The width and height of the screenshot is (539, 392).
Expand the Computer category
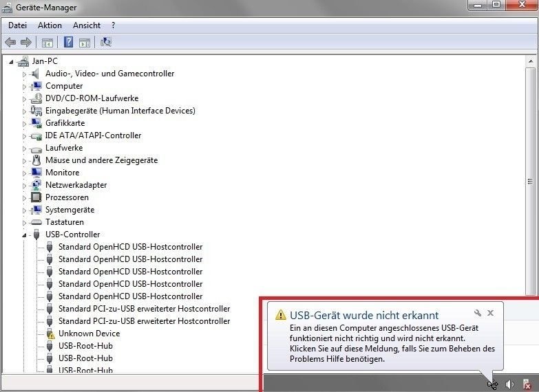24,87
